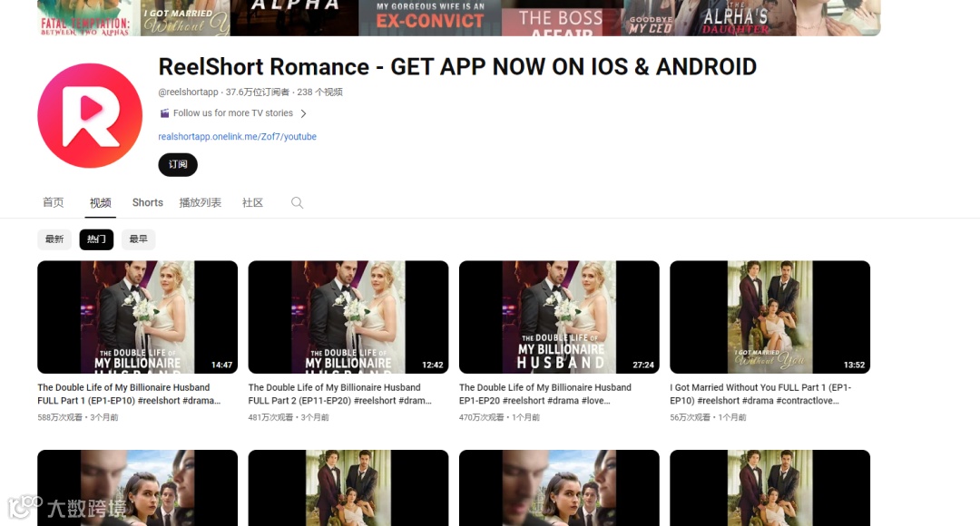Click the 56万次观看 view count

coord(690,417)
